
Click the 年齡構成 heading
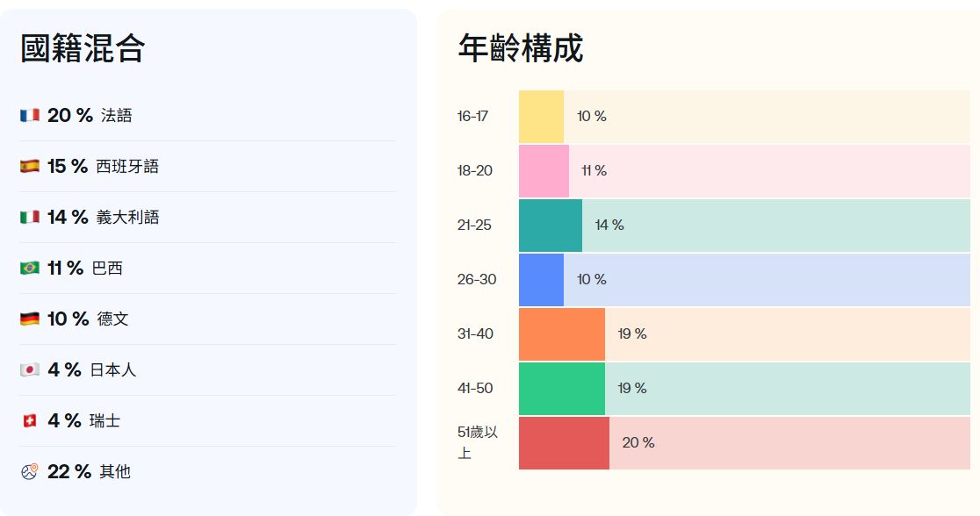tap(520, 48)
